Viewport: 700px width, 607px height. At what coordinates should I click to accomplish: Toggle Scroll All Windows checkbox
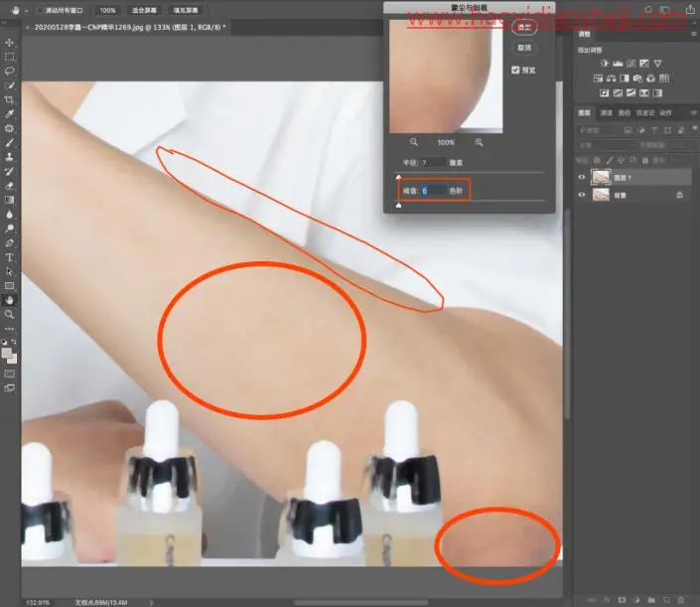coord(40,10)
